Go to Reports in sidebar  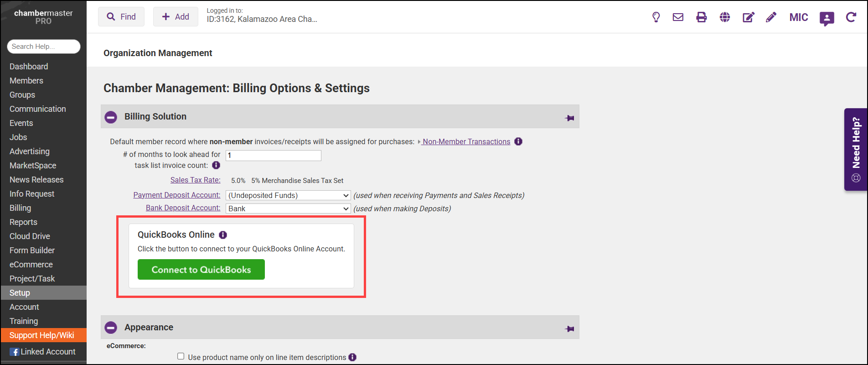[24, 222]
